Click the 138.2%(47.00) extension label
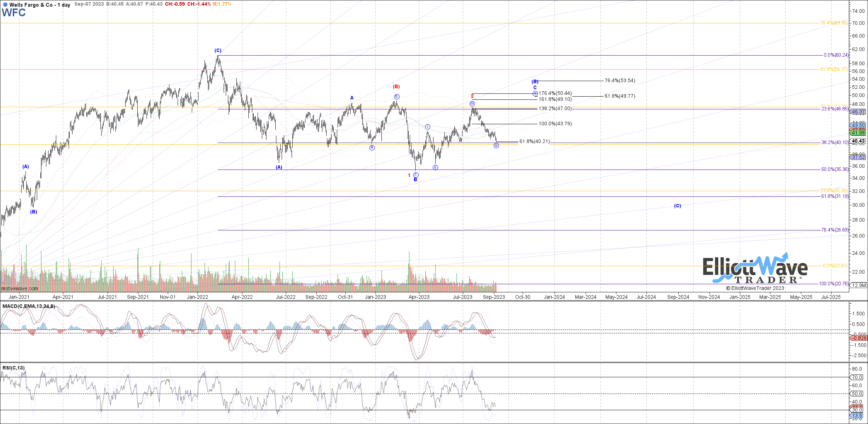 pyautogui.click(x=555, y=109)
